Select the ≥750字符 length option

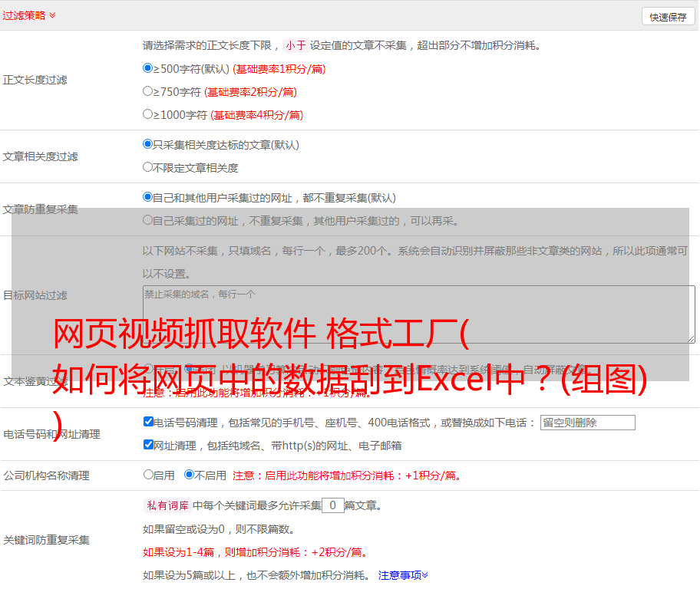point(147,91)
